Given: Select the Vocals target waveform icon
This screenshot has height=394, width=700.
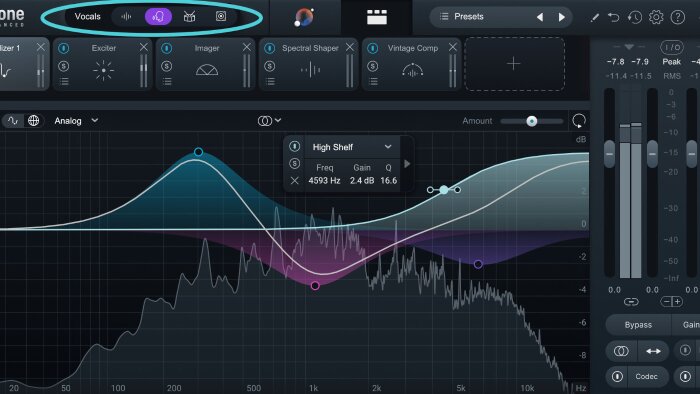Looking at the screenshot, I should pyautogui.click(x=126, y=17).
